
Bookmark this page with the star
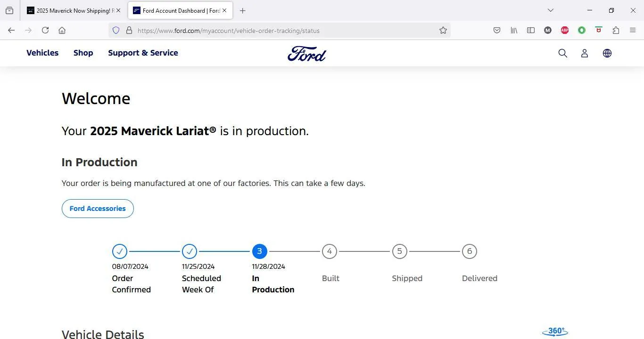(443, 30)
